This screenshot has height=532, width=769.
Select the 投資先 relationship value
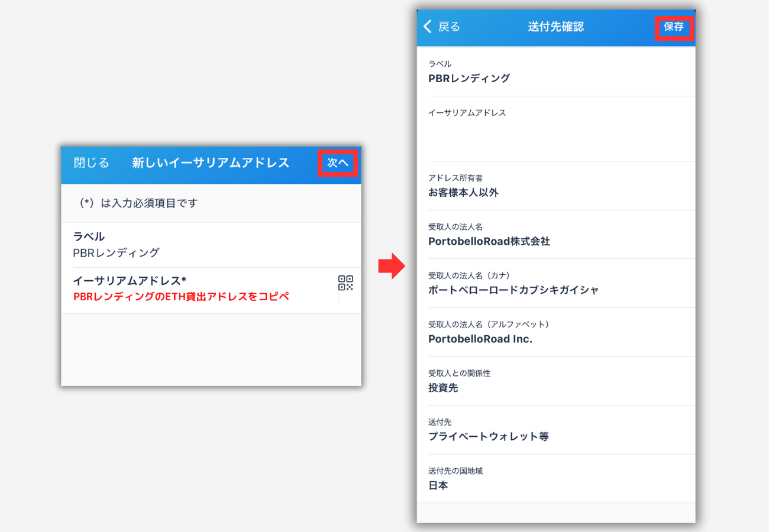click(x=443, y=388)
